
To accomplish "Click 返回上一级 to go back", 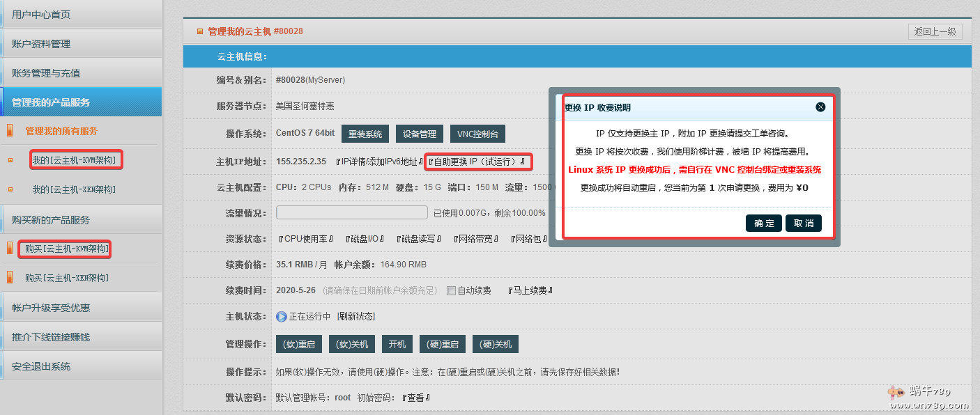I will (x=935, y=31).
